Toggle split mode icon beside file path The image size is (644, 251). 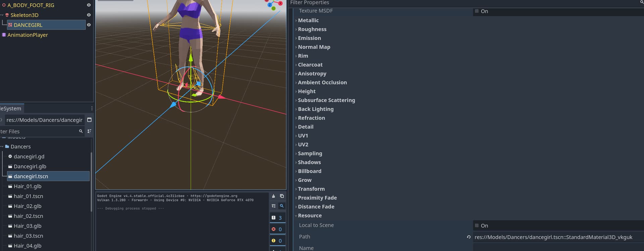click(x=89, y=120)
